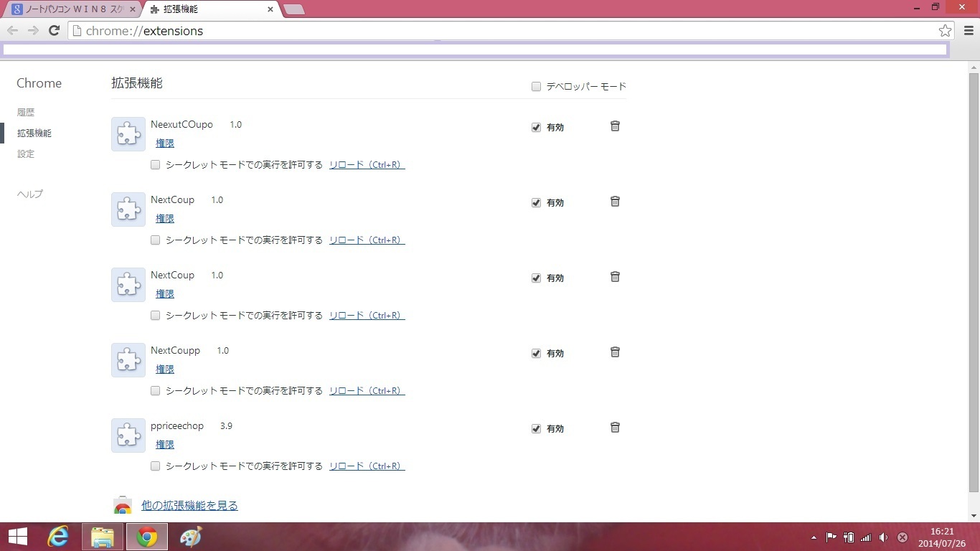The height and width of the screenshot is (551, 980).
Task: Click the NextCoupp puzzle piece icon
Action: point(128,360)
